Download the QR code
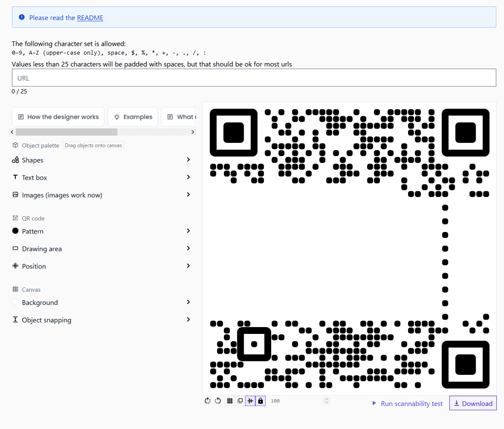 [472, 403]
